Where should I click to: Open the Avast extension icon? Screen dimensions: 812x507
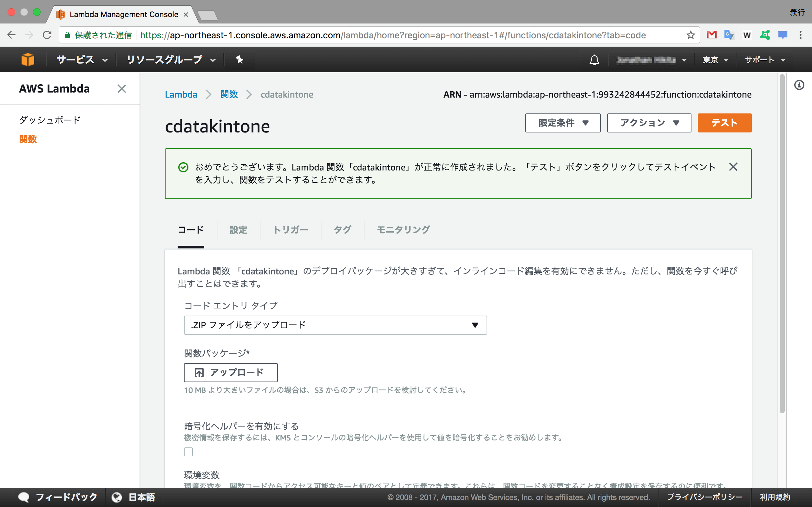click(x=765, y=35)
